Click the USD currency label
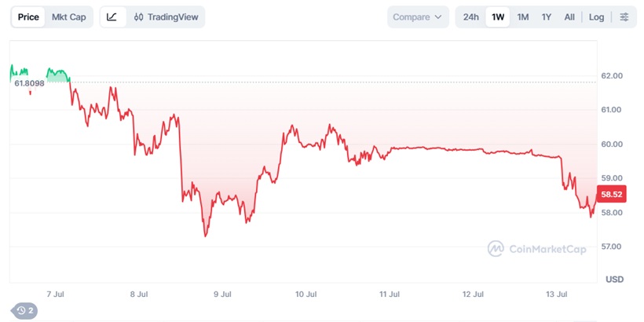This screenshot has width=644, height=322. 614,280
